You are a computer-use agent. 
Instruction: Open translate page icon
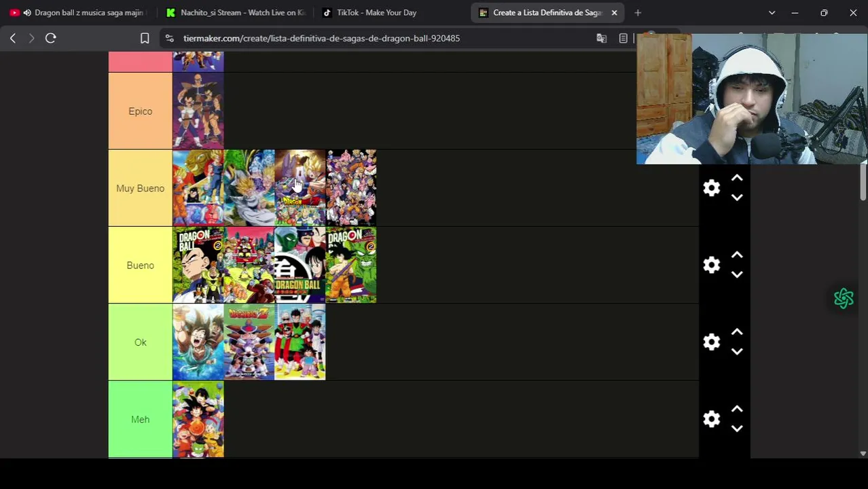[601, 38]
